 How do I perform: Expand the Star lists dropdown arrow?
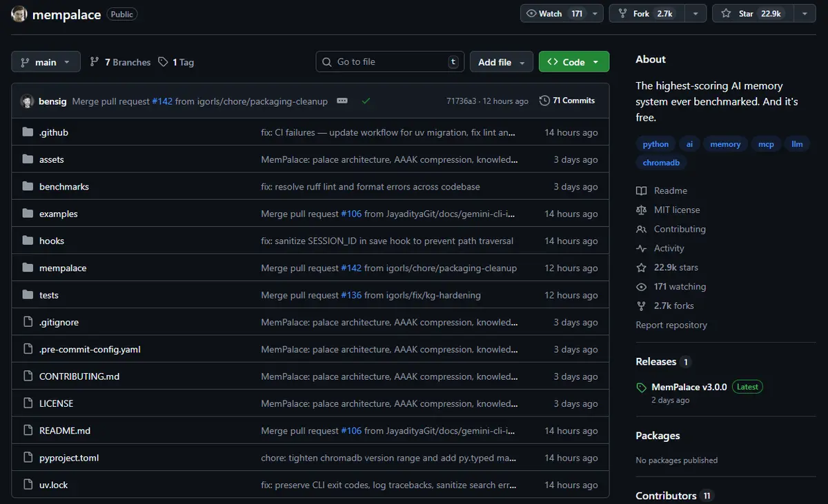pos(804,14)
